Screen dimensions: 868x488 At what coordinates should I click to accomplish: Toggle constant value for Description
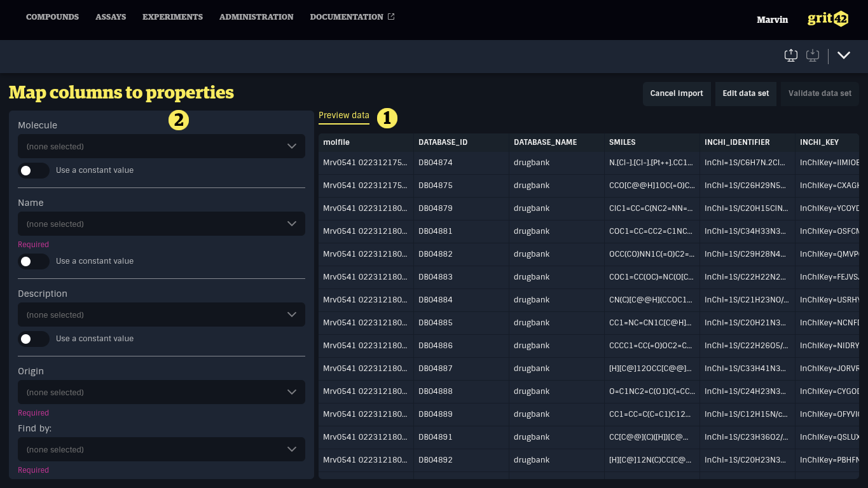(x=34, y=339)
